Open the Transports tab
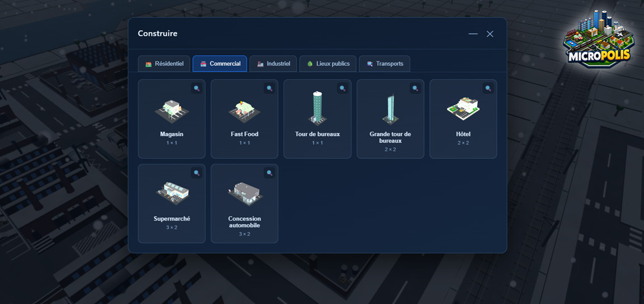Image resolution: width=644 pixels, height=304 pixels. [384, 64]
